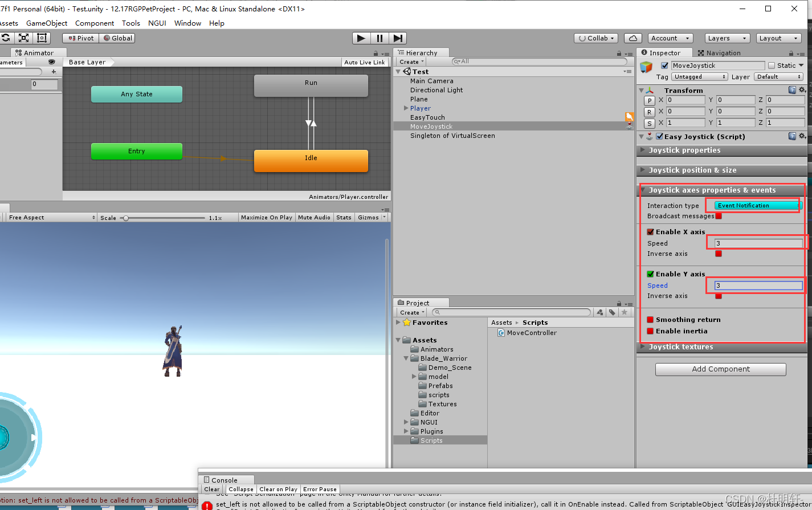
Task: Open Interaction type dropdown
Action: [x=758, y=206]
